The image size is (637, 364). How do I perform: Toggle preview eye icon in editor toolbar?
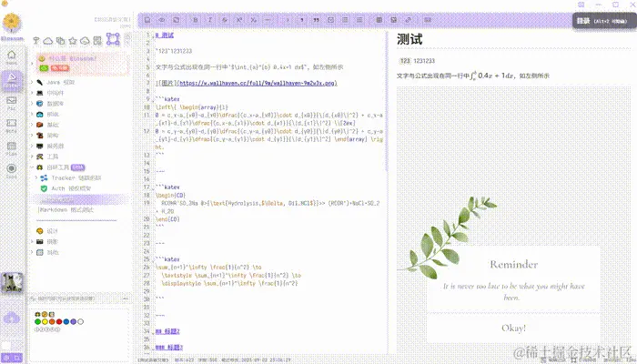pos(162,20)
